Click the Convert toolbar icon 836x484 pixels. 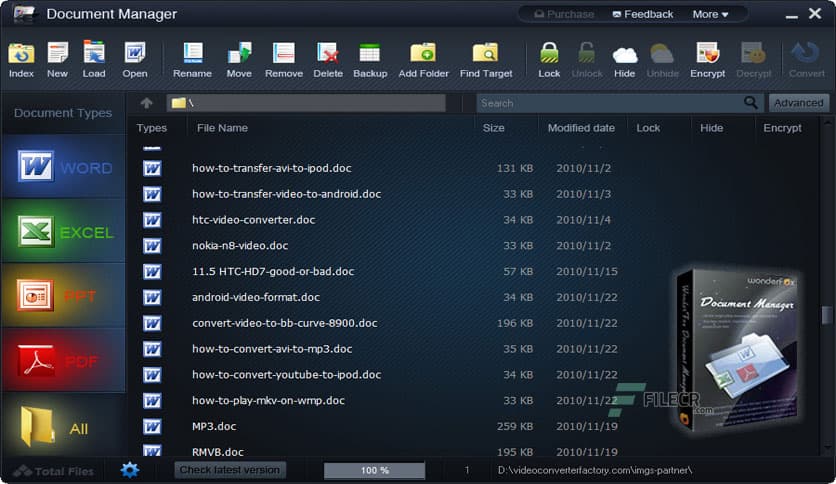coord(806,53)
